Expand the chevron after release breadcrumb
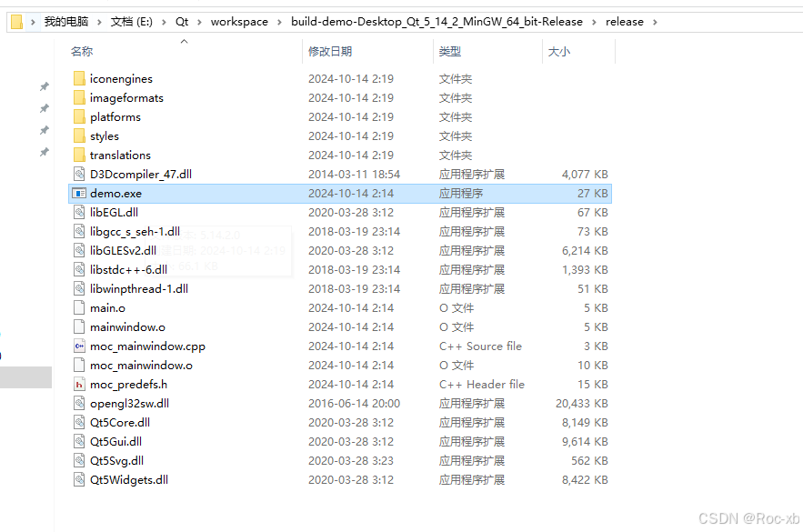The width and height of the screenshot is (803, 532). [x=655, y=22]
